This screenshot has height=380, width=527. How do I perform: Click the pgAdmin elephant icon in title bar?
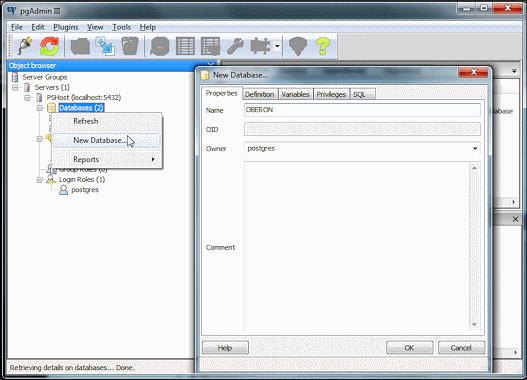coord(11,11)
